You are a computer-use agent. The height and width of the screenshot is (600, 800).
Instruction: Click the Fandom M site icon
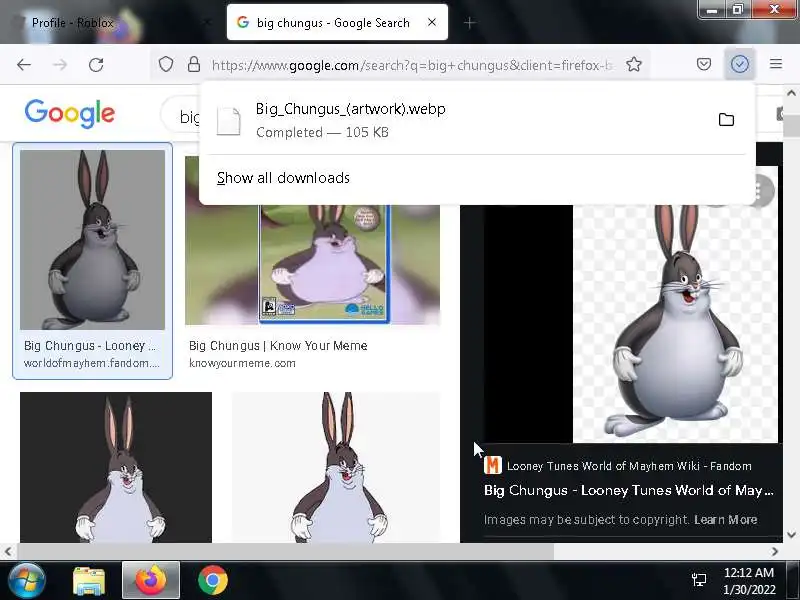493,465
